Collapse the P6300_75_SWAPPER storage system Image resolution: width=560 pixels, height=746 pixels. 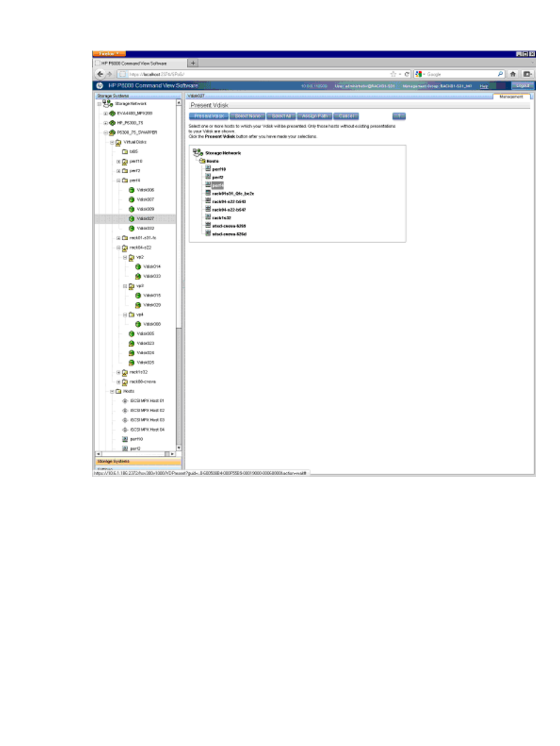pos(106,133)
